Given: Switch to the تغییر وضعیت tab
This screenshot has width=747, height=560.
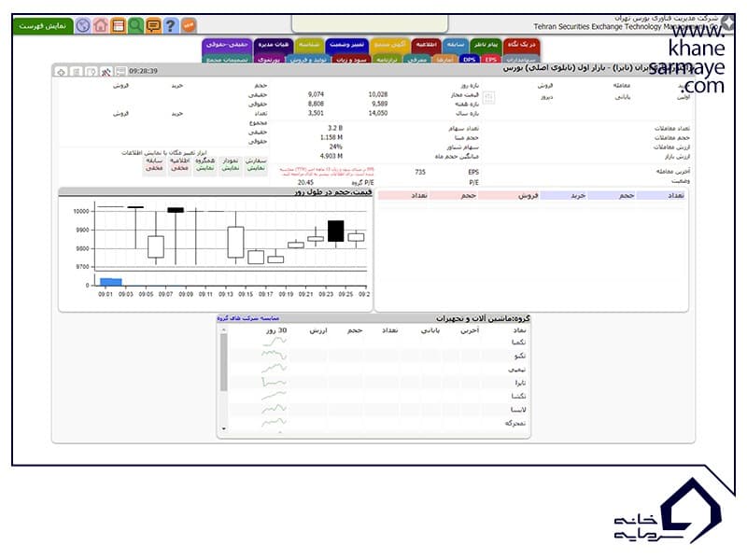Looking at the screenshot, I should tap(346, 45).
